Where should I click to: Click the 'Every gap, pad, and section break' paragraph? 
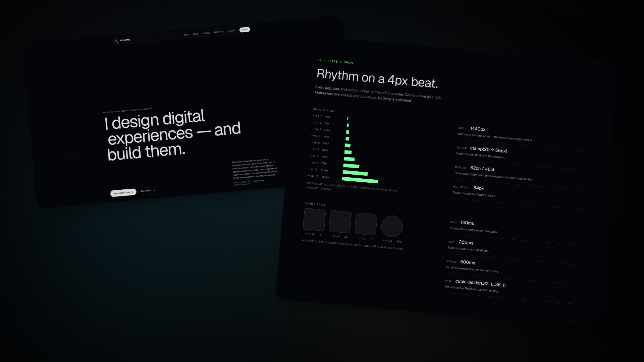coord(378,94)
